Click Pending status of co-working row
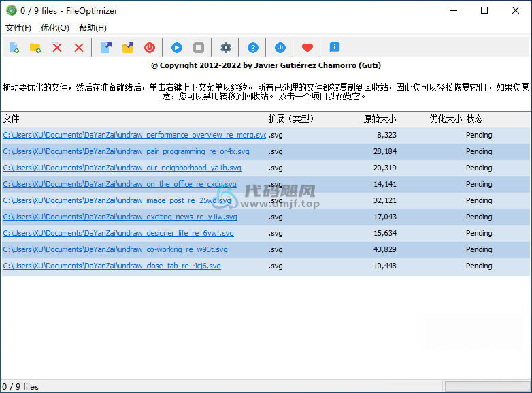 coord(479,249)
